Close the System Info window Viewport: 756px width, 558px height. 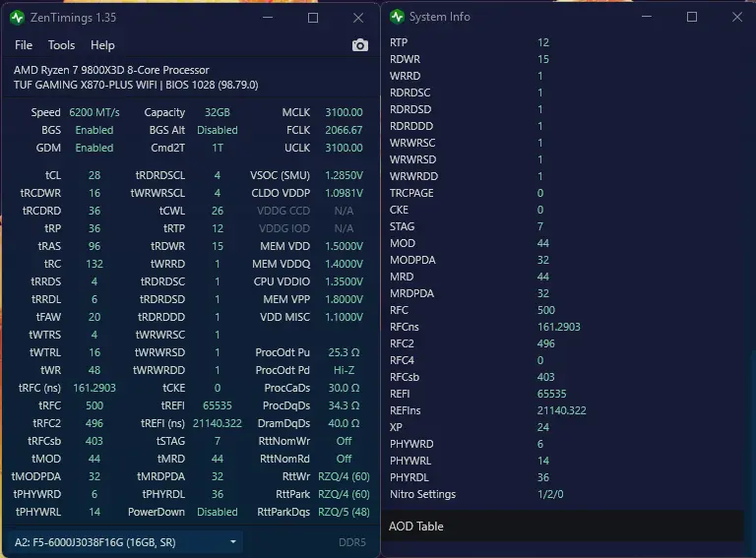point(737,17)
